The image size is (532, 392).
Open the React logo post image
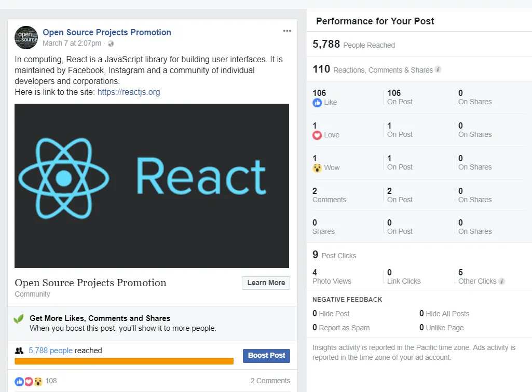coord(152,186)
